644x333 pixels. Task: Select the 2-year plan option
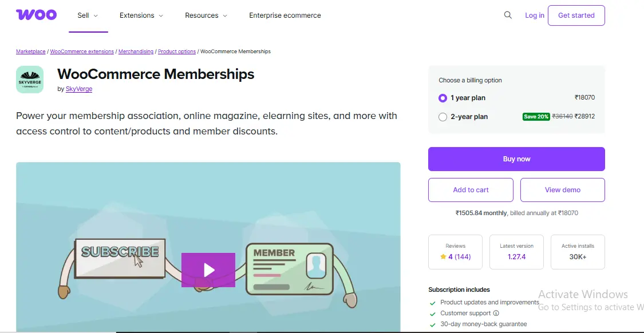click(442, 117)
